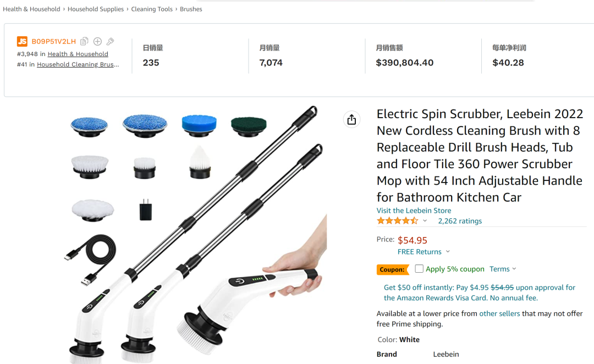Open Health & Household rank link

click(78, 54)
